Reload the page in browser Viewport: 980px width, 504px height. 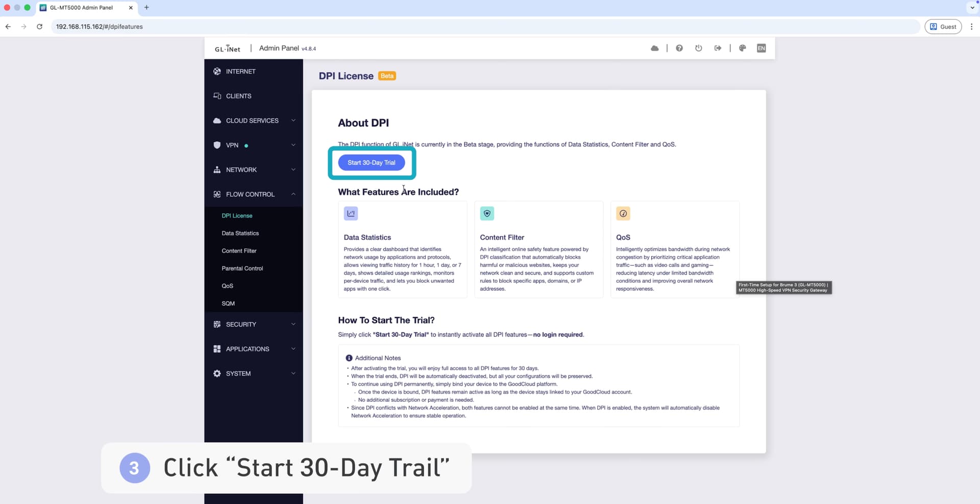click(x=39, y=27)
